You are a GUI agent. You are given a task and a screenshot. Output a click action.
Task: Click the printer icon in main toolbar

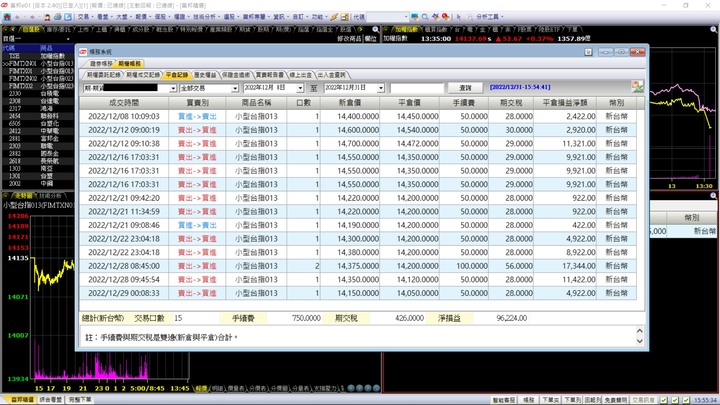click(57, 17)
